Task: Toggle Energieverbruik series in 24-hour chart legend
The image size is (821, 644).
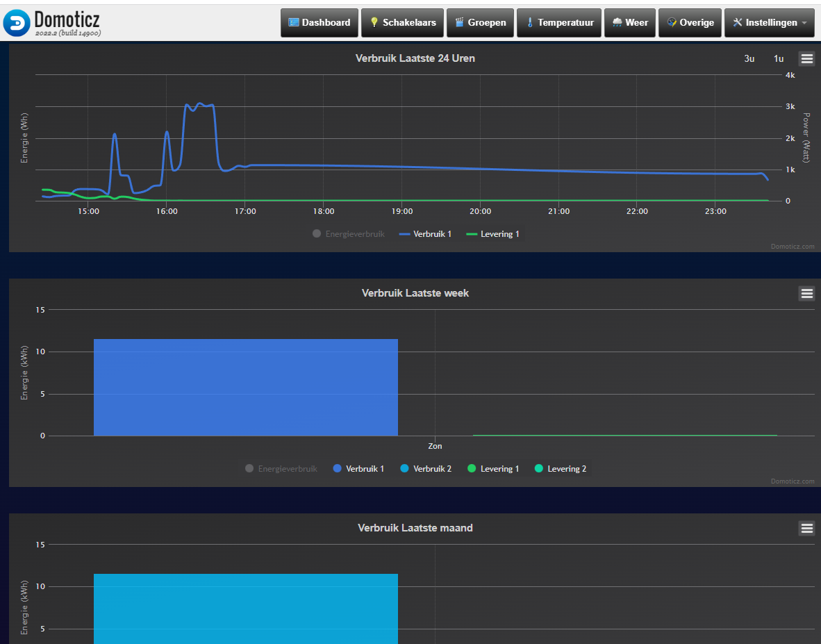Action: click(x=349, y=234)
